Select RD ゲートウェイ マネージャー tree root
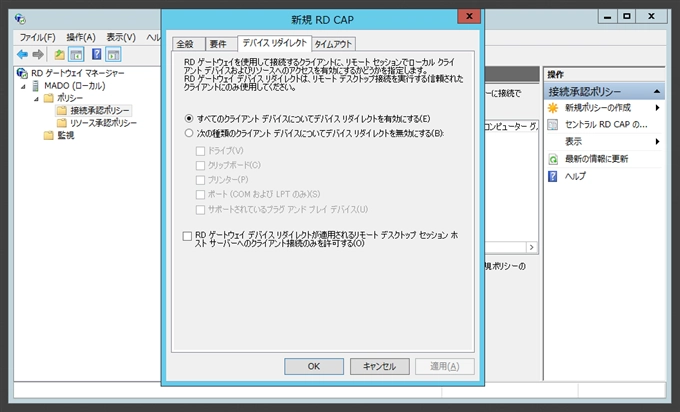Image resolution: width=680 pixels, height=412 pixels. [78, 73]
